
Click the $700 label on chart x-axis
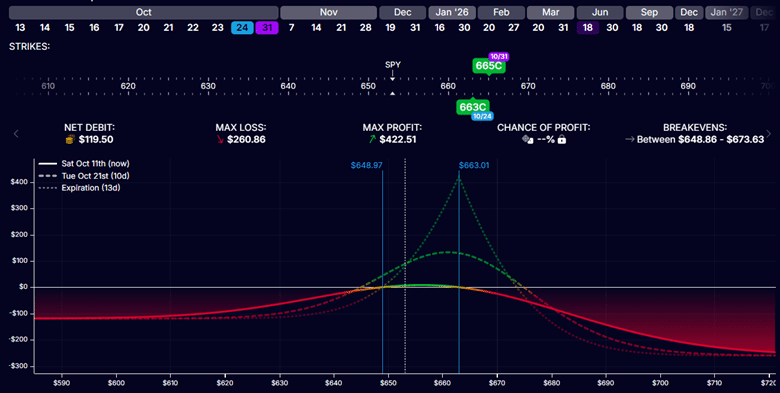[660, 383]
